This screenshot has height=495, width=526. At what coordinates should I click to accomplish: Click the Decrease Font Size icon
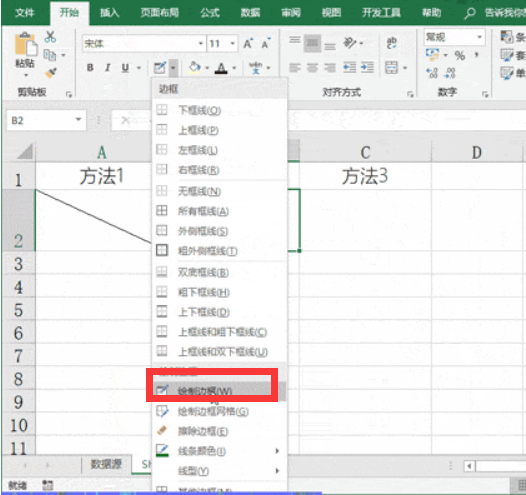tap(266, 44)
